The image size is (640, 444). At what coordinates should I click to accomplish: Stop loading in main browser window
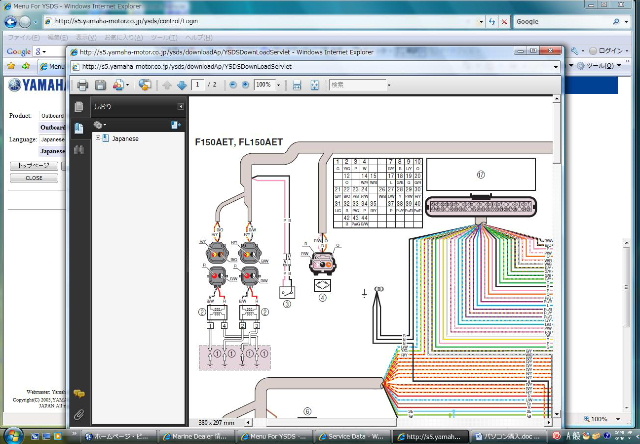(x=504, y=22)
